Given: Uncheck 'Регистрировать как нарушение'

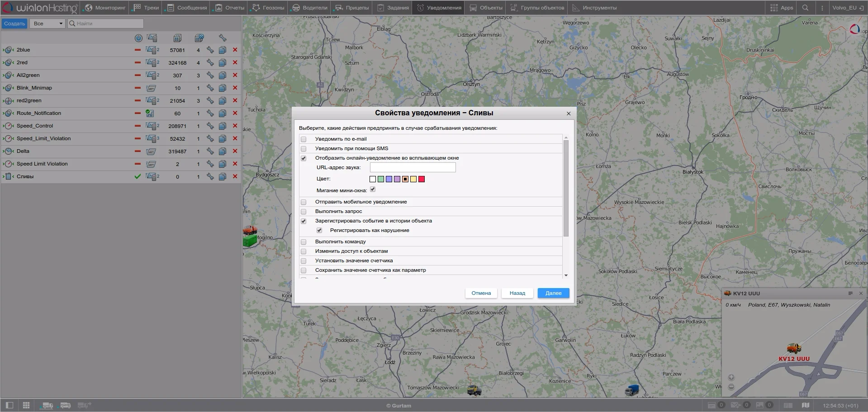Looking at the screenshot, I should (319, 231).
